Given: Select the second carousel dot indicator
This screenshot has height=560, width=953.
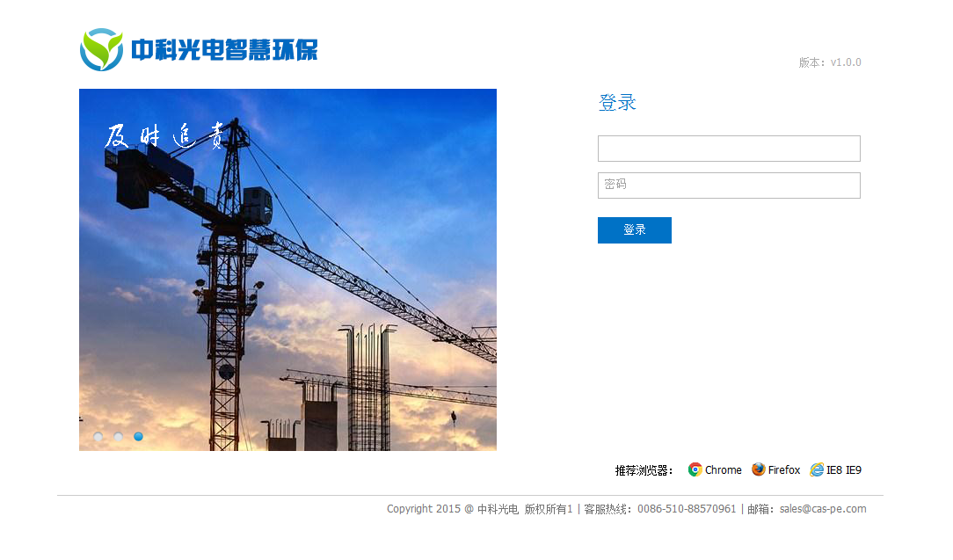Looking at the screenshot, I should [118, 437].
